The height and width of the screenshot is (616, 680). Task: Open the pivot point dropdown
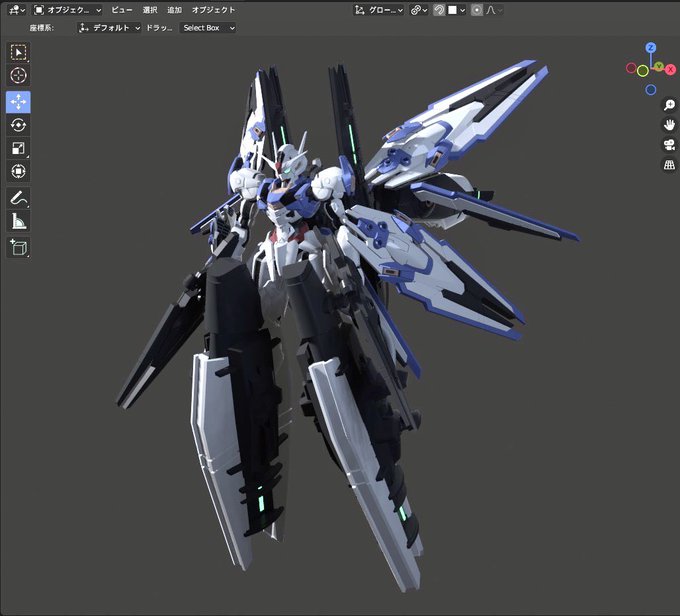click(419, 10)
